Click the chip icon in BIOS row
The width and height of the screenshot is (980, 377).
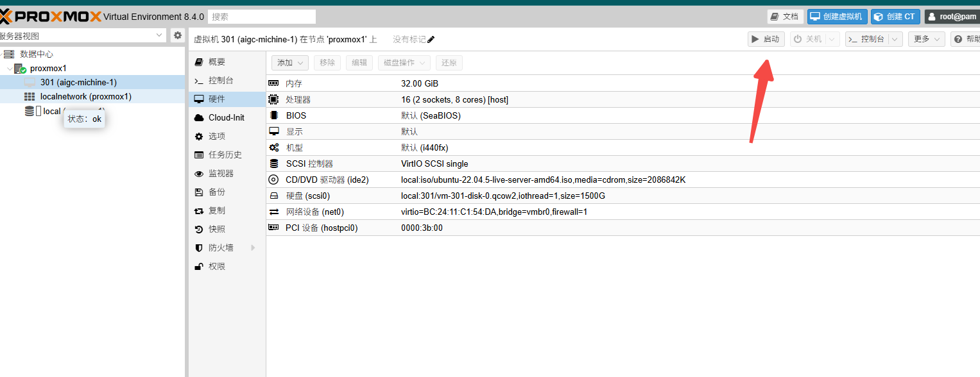pos(274,115)
